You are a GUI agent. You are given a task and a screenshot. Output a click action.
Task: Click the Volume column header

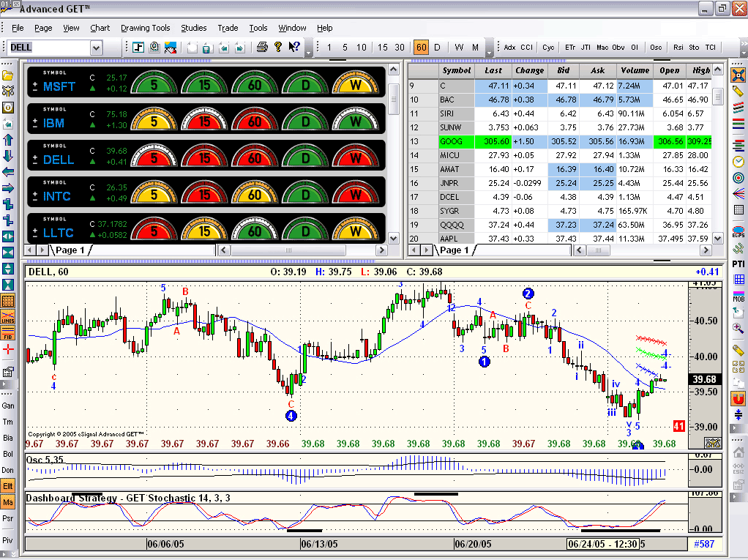635,70
